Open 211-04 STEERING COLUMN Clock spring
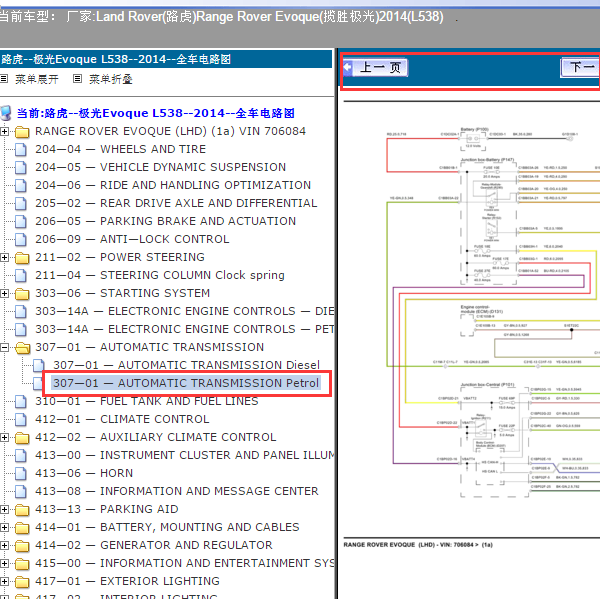The width and height of the screenshot is (600, 599). pyautogui.click(x=160, y=275)
